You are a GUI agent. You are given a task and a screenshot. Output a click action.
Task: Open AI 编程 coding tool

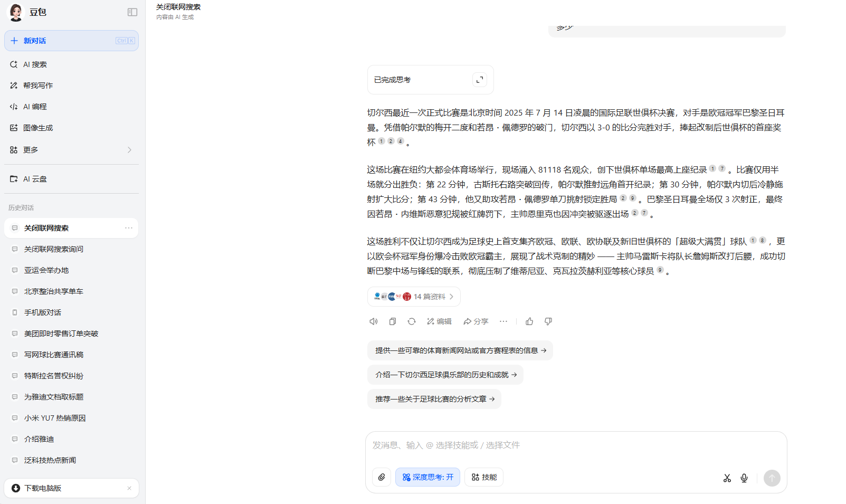coord(71,107)
